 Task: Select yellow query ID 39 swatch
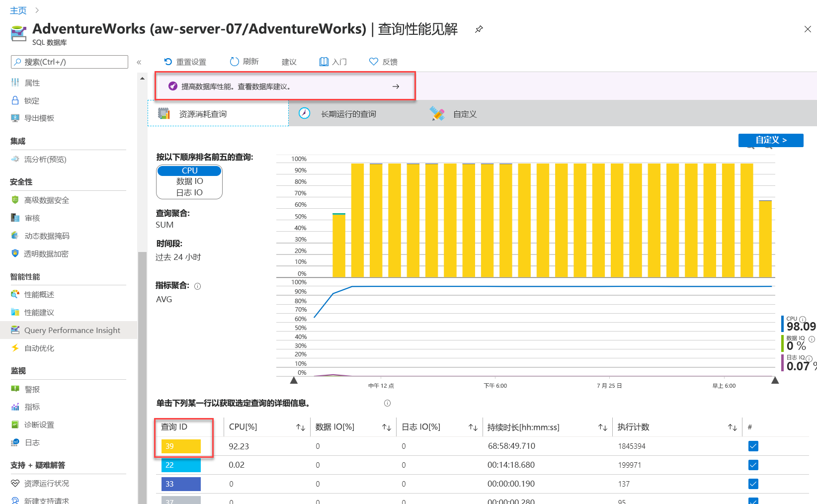pyautogui.click(x=181, y=446)
